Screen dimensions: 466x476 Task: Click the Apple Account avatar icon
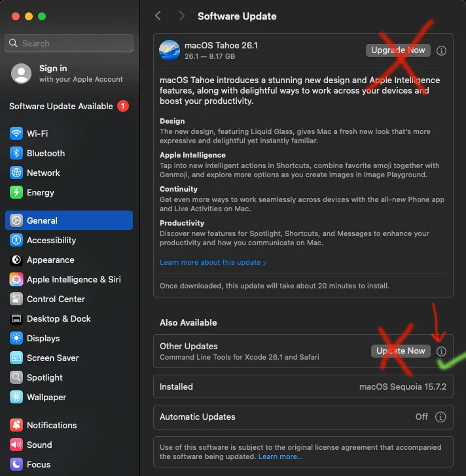coord(21,73)
